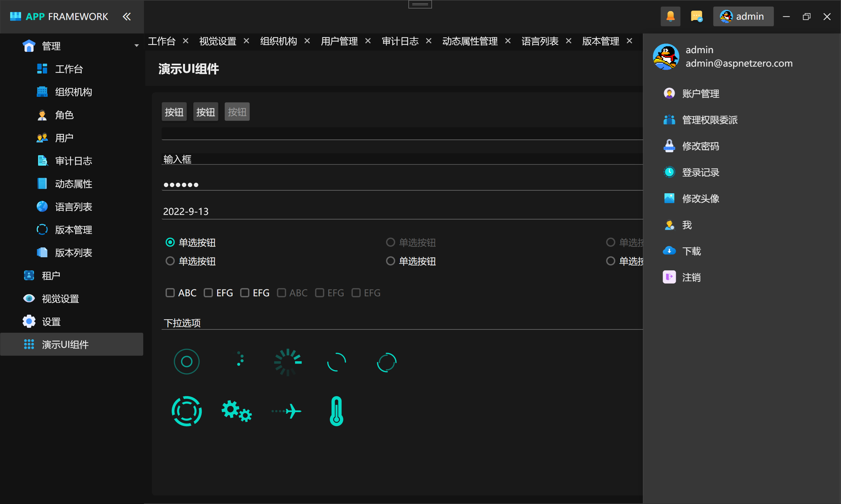Image resolution: width=841 pixels, height=504 pixels.
Task: Check the first enabled ABC checkbox
Action: (170, 293)
